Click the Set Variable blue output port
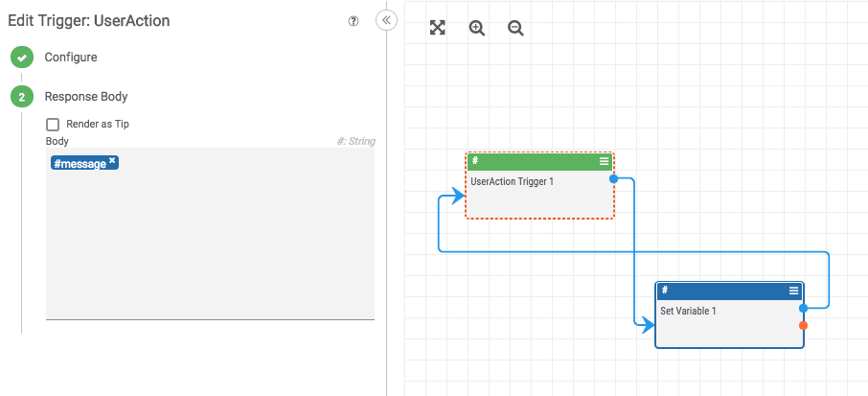 click(803, 309)
